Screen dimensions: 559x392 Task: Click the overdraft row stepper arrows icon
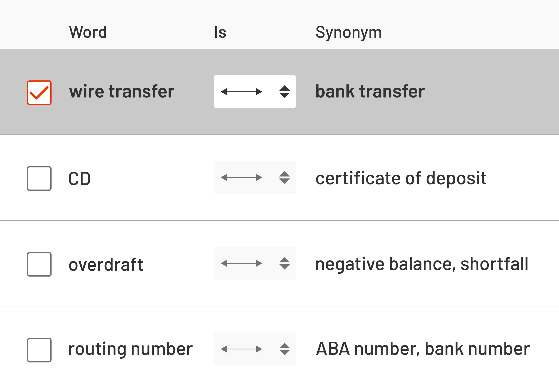point(284,263)
